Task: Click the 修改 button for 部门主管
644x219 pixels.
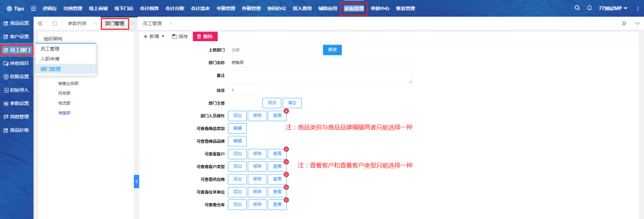Action: click(272, 102)
